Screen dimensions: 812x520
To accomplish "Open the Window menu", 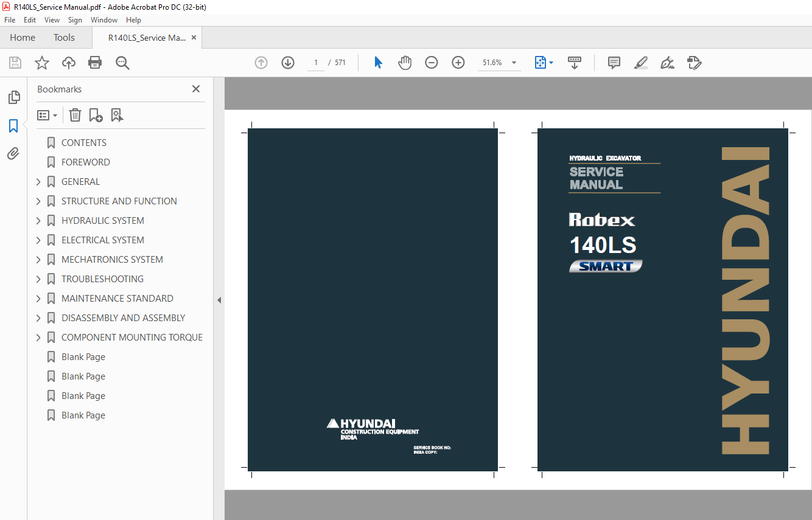I will [104, 20].
